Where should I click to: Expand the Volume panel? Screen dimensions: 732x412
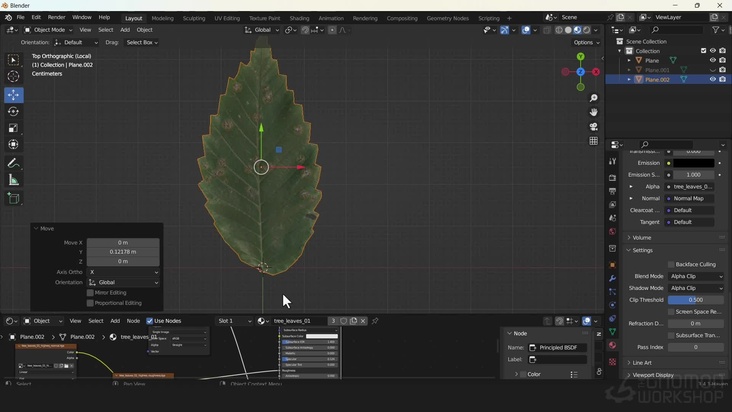[x=642, y=238]
